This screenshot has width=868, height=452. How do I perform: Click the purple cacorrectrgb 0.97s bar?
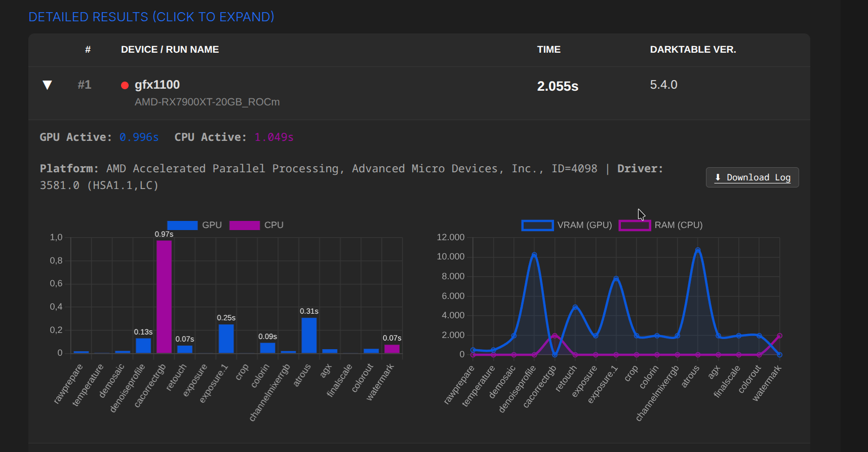pyautogui.click(x=164, y=296)
